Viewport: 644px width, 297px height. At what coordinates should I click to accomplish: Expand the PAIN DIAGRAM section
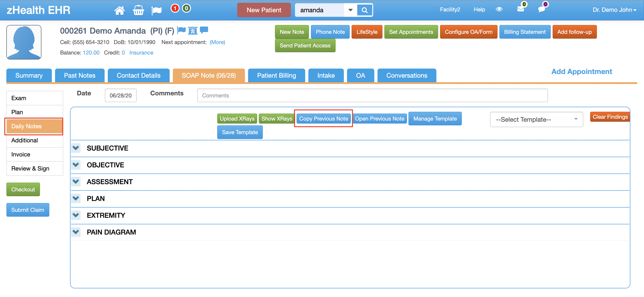[76, 232]
